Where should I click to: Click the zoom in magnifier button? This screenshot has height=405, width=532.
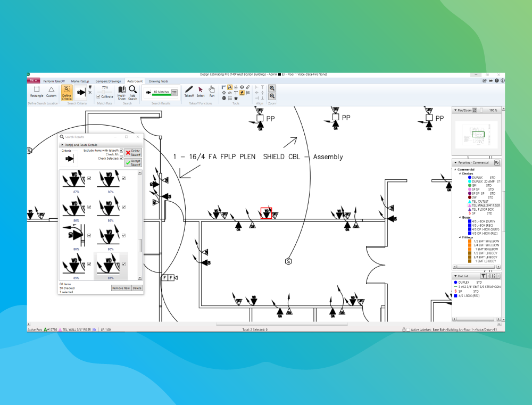pos(272,88)
